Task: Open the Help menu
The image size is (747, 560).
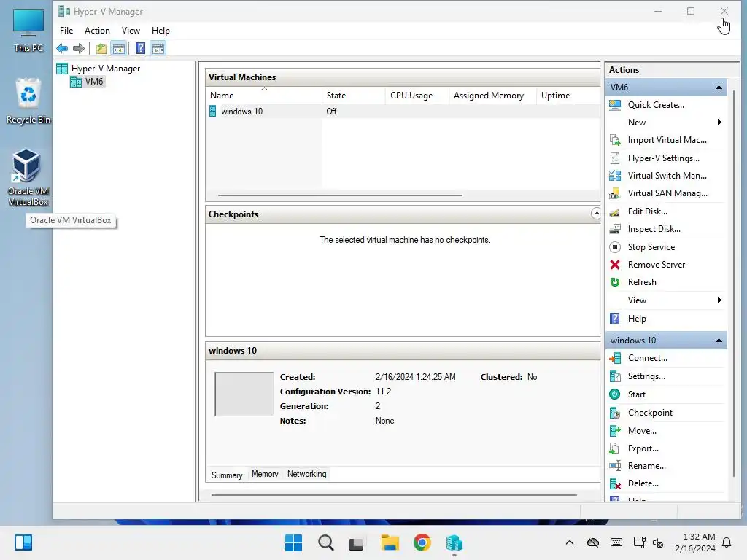Action: click(160, 31)
